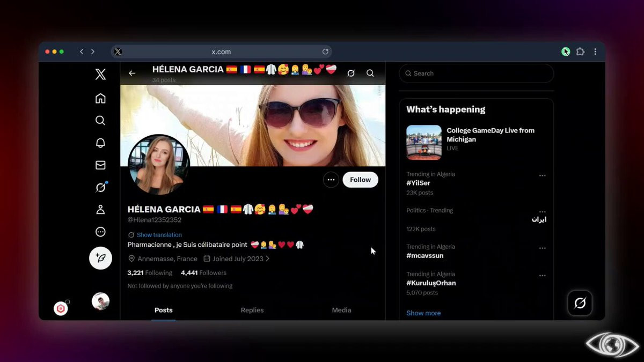Open Politics trending ایران item
The image size is (644, 362).
coord(539,219)
